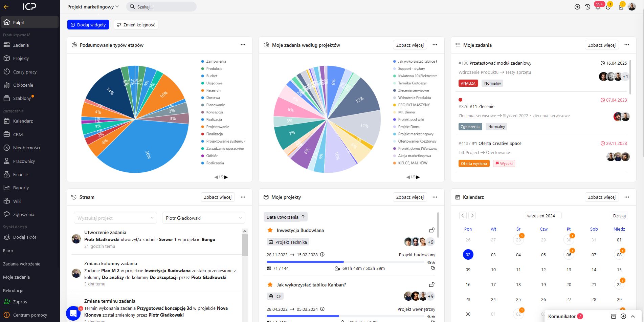644x322 pixels.
Task: Open the history clock icon in the top bar
Action: [587, 7]
